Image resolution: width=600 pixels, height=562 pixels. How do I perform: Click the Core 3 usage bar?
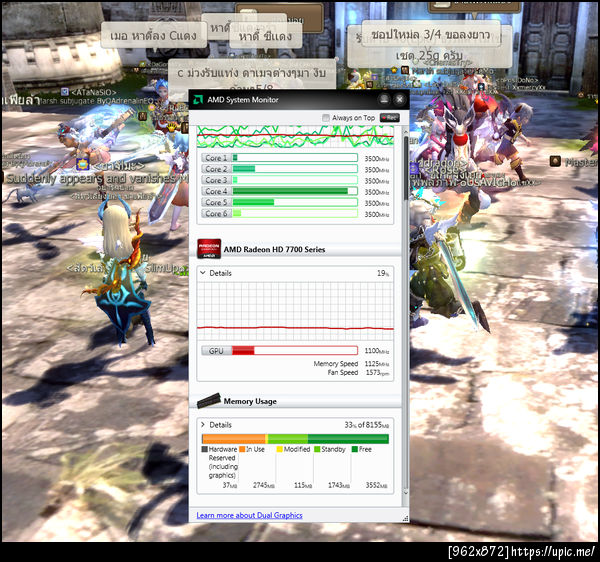point(295,180)
